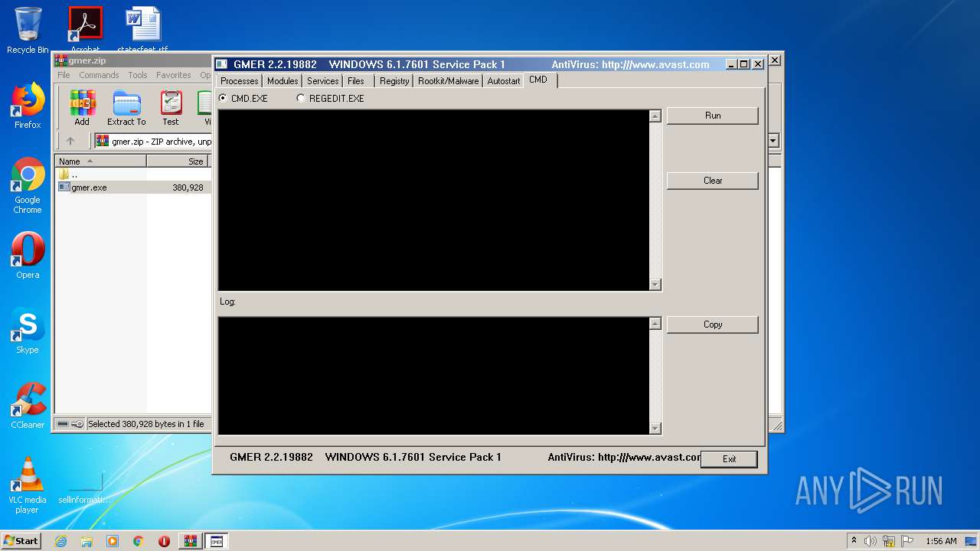980x551 pixels.
Task: Open Internet Explorer from the taskbar
Action: [60, 541]
